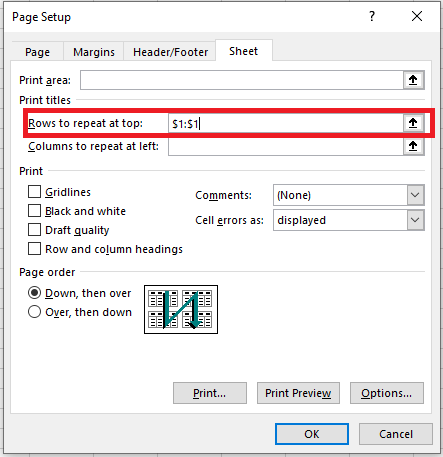
Task: Open the Header/Footer tab
Action: (x=170, y=52)
